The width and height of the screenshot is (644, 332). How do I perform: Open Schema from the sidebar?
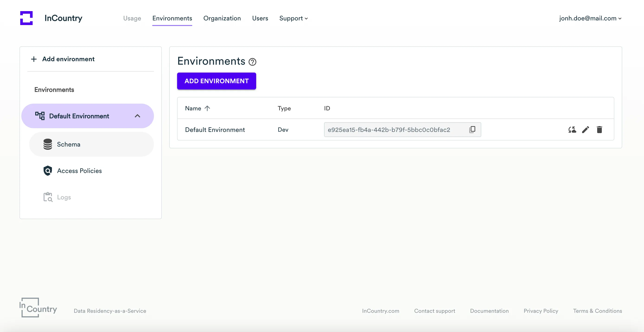(68, 144)
